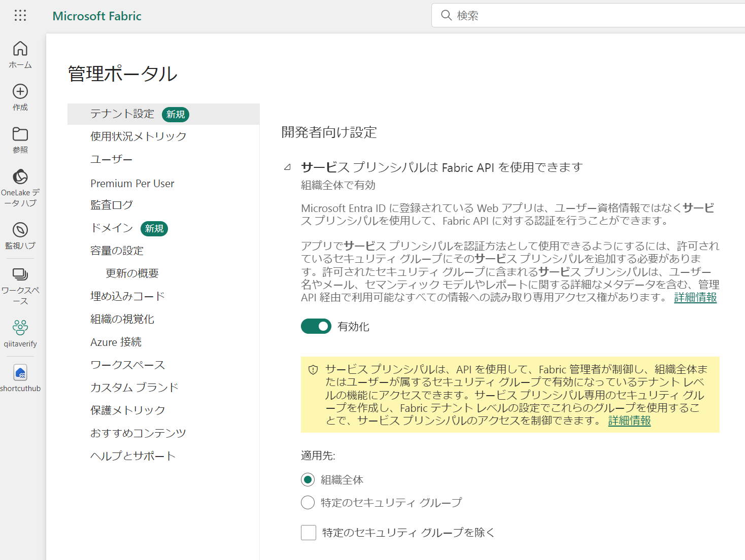
Task: Click the 検索 search field
Action: point(589,15)
